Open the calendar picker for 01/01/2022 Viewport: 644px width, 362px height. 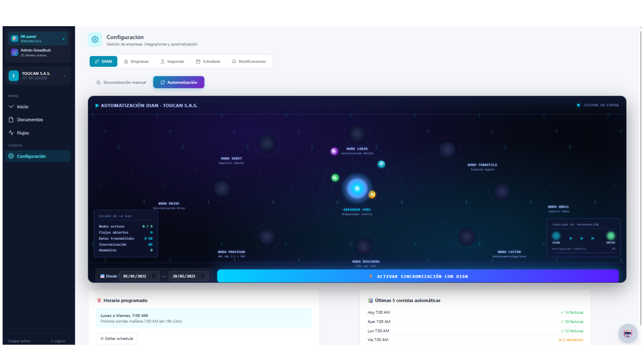(153, 276)
